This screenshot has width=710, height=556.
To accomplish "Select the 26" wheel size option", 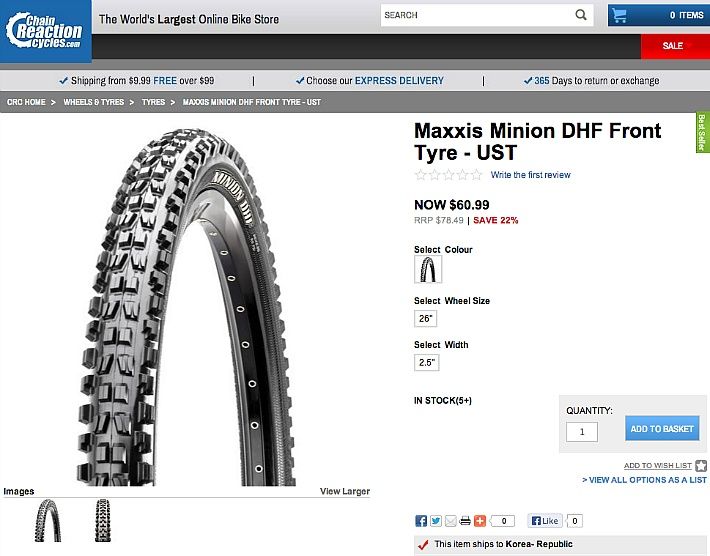I will [x=425, y=318].
